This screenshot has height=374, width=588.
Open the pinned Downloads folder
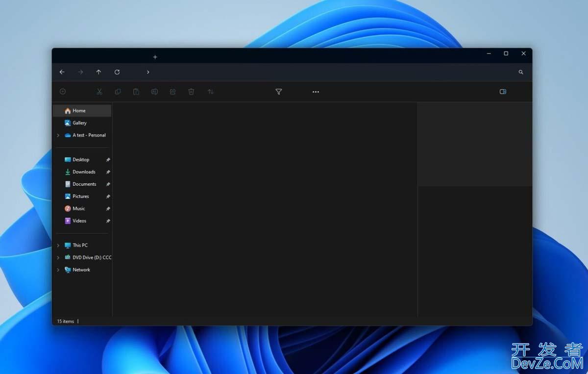80,172
